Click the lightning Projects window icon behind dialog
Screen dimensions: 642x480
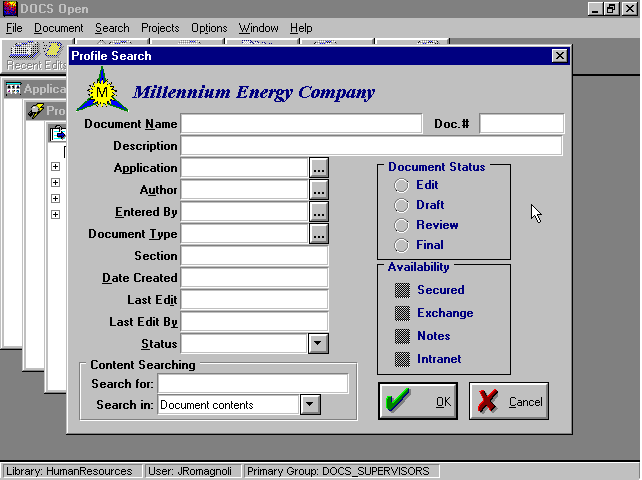pyautogui.click(x=36, y=111)
